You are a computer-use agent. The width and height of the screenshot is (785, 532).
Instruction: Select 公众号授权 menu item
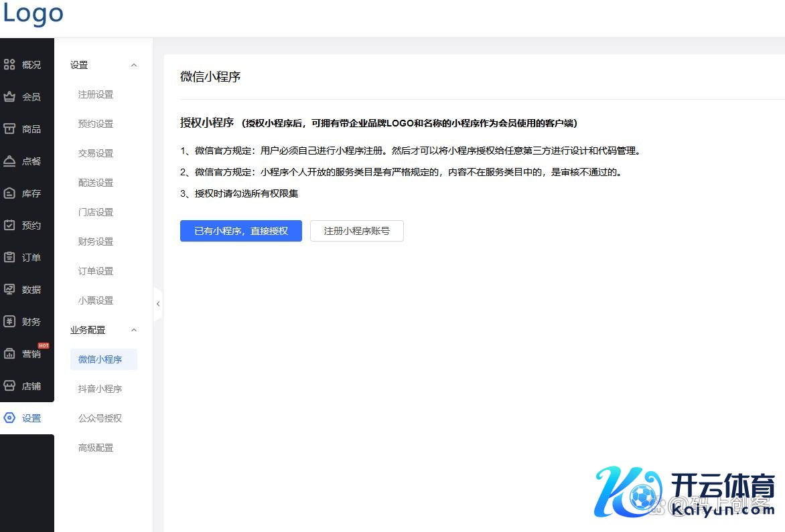100,418
